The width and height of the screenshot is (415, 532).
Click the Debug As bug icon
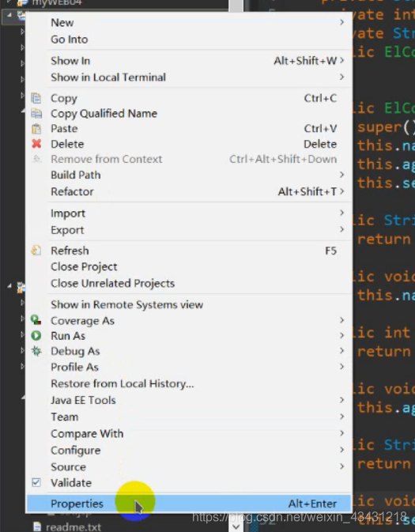36,351
